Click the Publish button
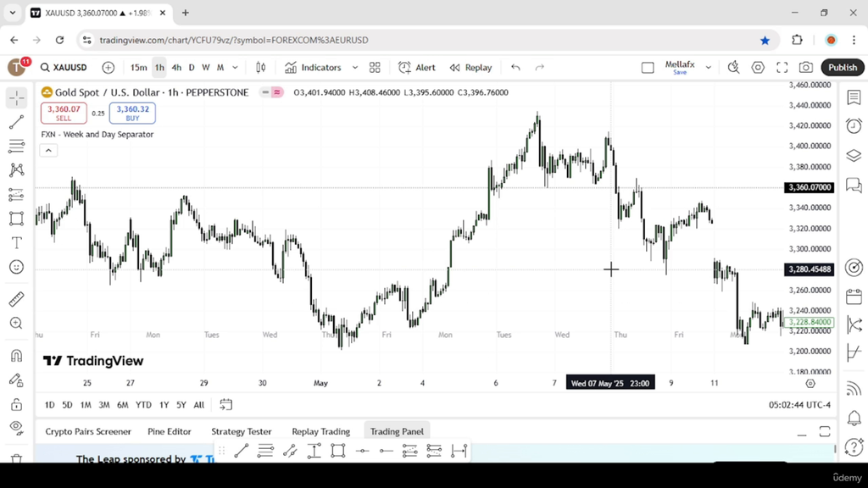The width and height of the screenshot is (868, 488). tap(843, 68)
